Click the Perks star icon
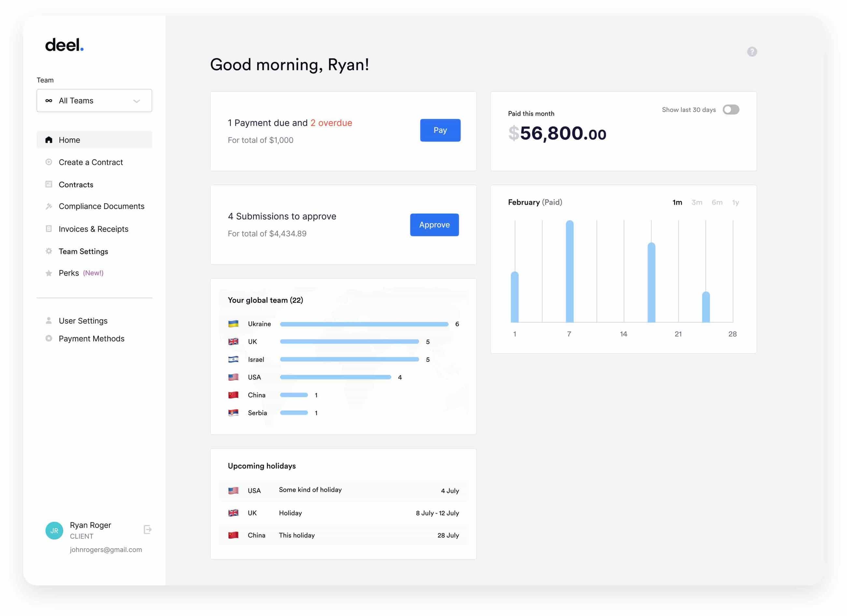Image resolution: width=847 pixels, height=616 pixels. (49, 273)
